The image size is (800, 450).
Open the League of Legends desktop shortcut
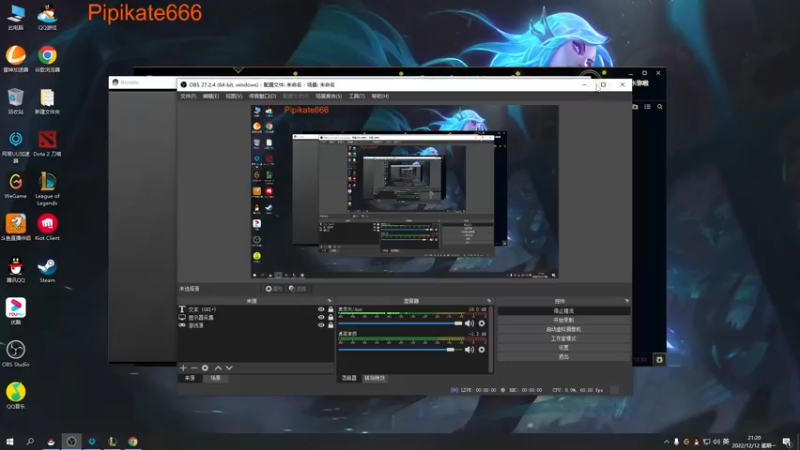47,189
